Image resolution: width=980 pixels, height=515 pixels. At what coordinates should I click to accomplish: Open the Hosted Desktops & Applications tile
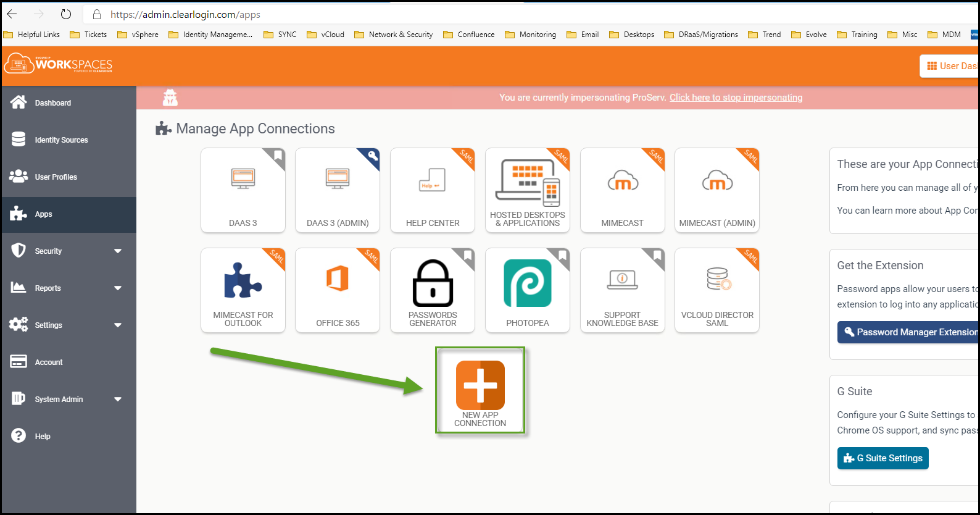(528, 190)
